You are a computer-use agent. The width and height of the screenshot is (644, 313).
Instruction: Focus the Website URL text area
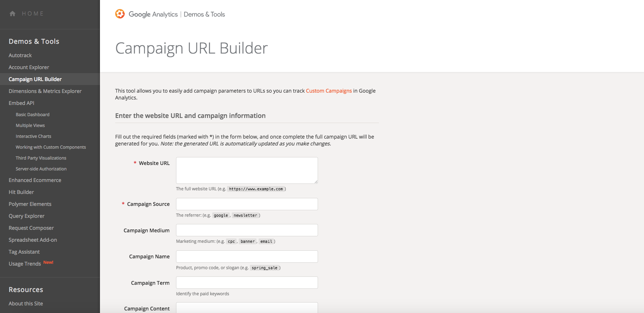pos(247,170)
